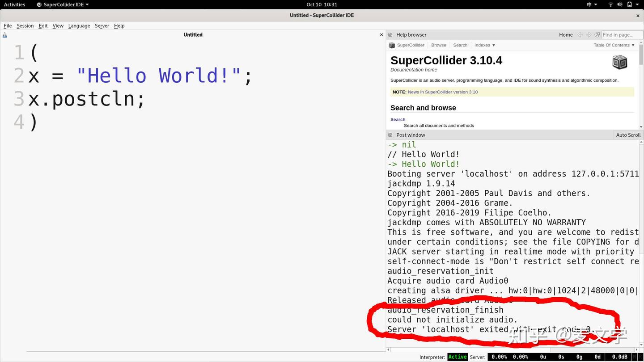
Task: Toggle server recording via the R indicator
Action: point(641,357)
